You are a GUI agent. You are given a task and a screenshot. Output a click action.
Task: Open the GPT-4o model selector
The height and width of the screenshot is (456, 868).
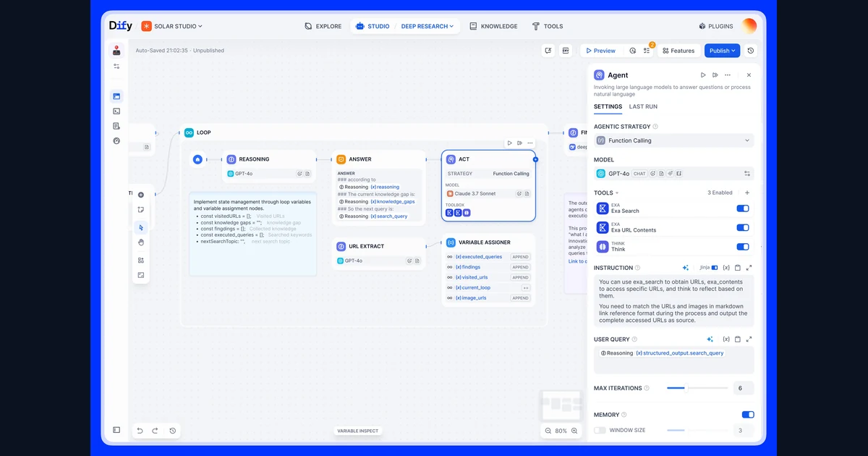point(673,174)
